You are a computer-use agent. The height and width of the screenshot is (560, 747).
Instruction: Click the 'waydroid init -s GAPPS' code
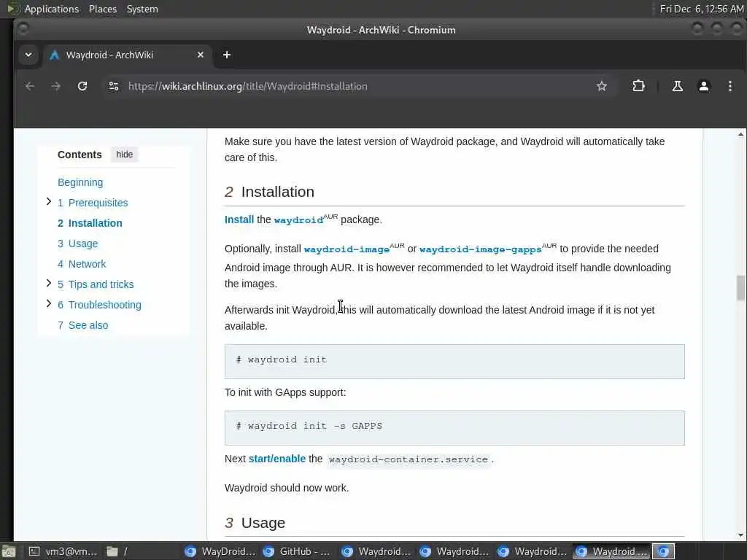[x=454, y=427]
